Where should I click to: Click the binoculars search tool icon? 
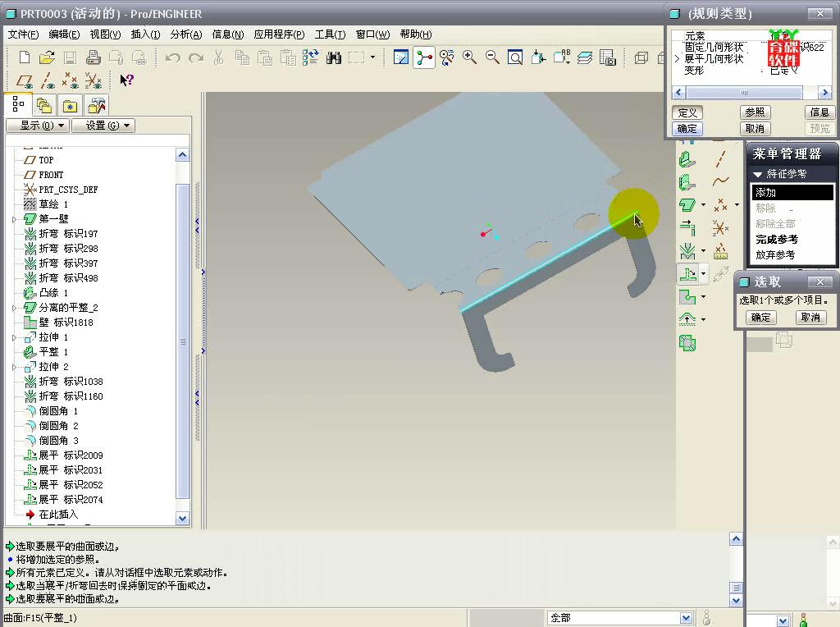333,57
